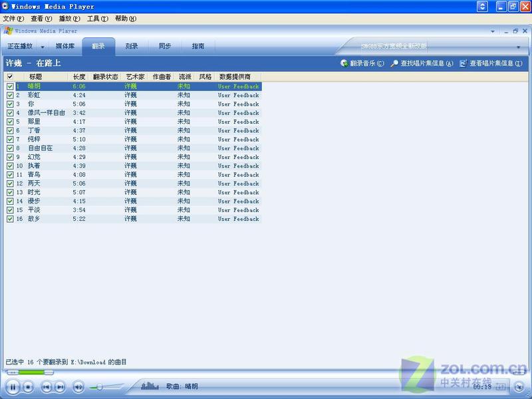Open the quick access dropdown arrow
The image size is (532, 399).
(x=493, y=31)
